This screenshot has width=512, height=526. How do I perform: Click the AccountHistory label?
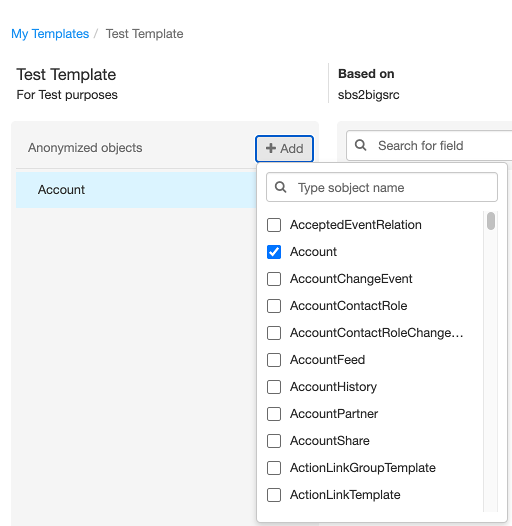click(x=334, y=387)
